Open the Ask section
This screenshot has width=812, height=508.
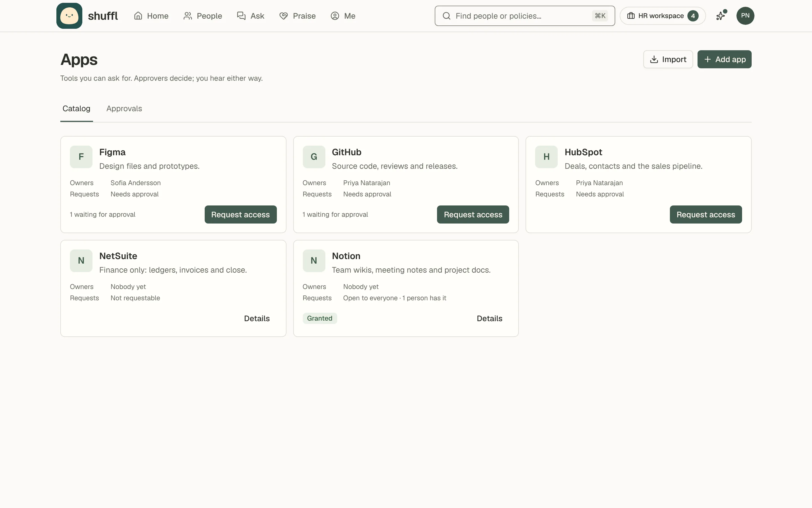251,16
